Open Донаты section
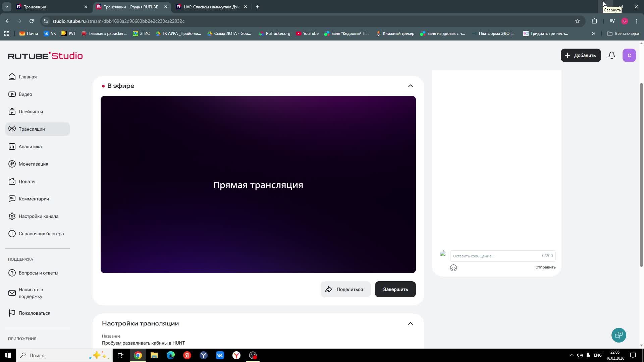This screenshot has width=644, height=362. [27, 181]
